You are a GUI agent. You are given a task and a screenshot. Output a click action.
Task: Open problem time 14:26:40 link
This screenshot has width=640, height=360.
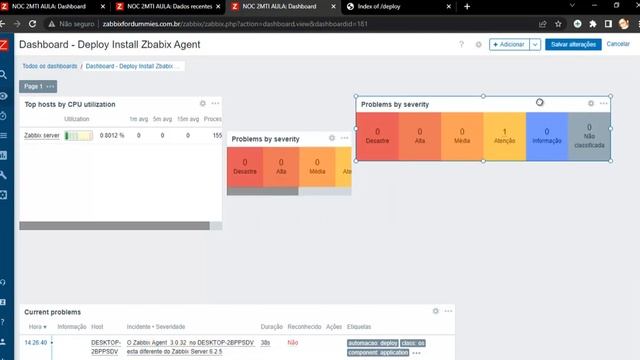click(36, 342)
